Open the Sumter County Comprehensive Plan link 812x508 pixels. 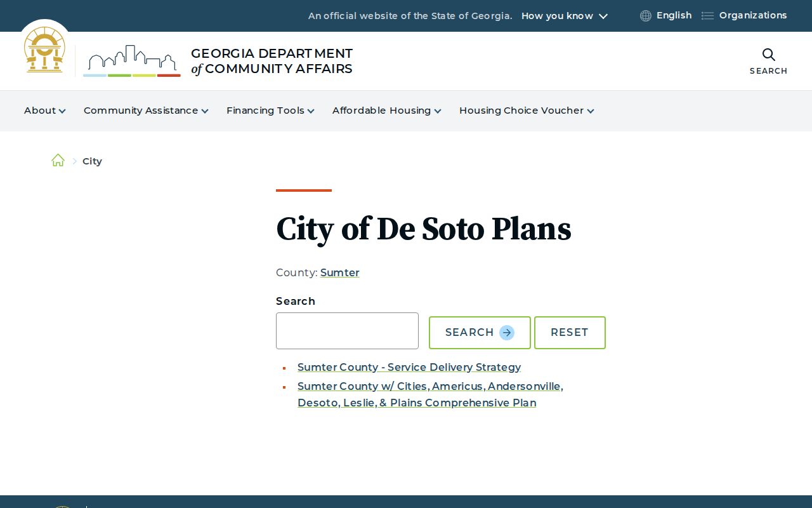tap(430, 394)
